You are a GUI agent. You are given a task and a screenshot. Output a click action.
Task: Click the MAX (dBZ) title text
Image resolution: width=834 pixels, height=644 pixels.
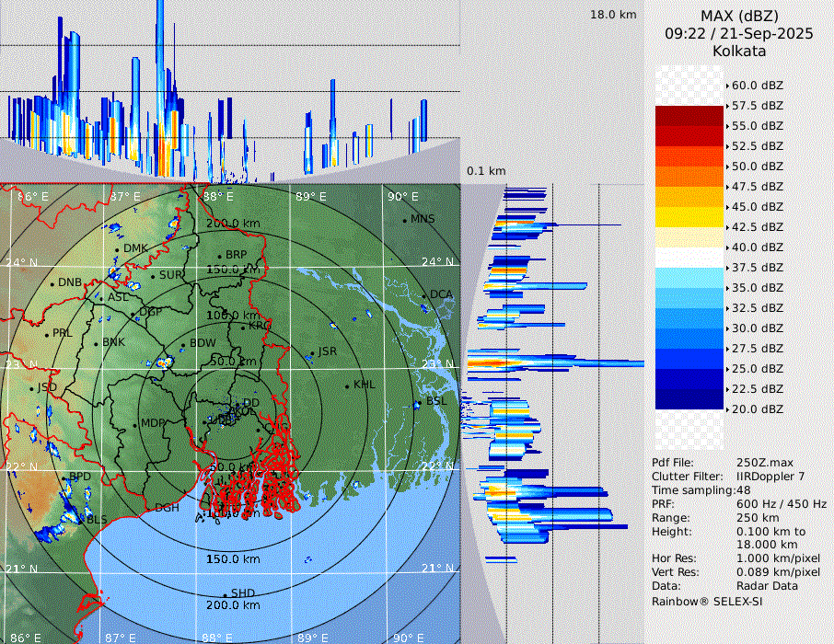[739, 16]
